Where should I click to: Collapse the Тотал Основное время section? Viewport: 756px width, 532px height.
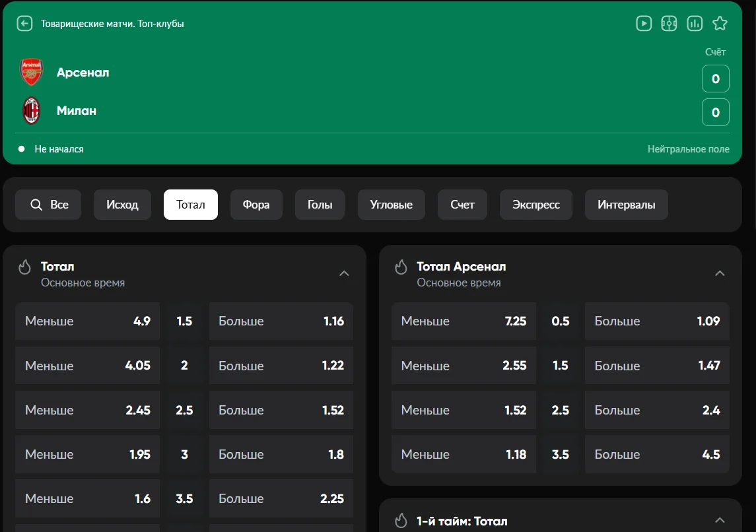[344, 273]
